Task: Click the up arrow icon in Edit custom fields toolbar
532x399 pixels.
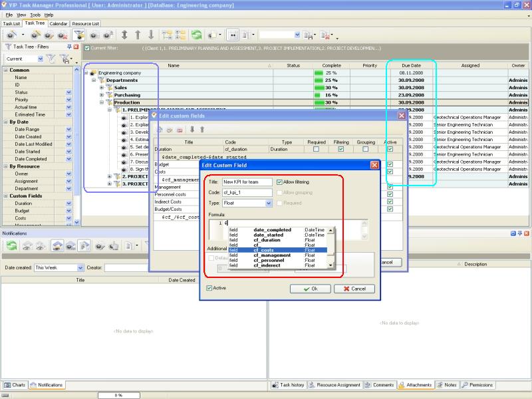Action: tap(202, 129)
